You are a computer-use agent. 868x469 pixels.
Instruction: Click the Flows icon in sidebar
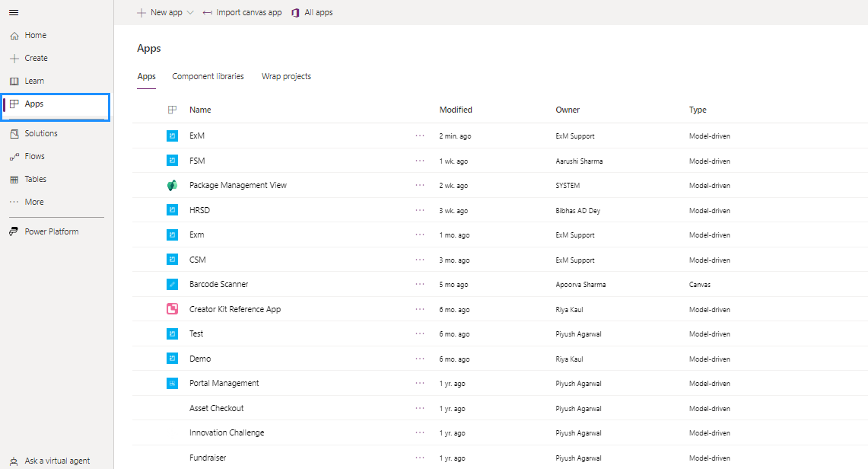pyautogui.click(x=14, y=157)
